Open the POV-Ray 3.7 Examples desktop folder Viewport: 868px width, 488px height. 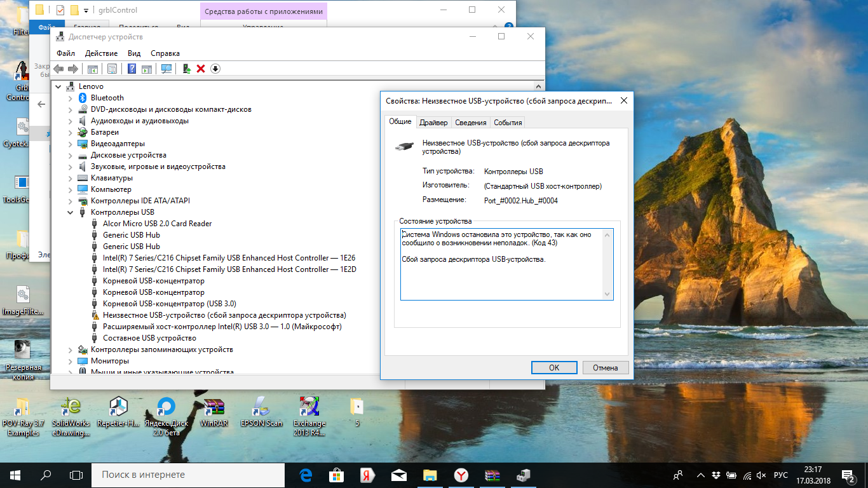(23, 417)
